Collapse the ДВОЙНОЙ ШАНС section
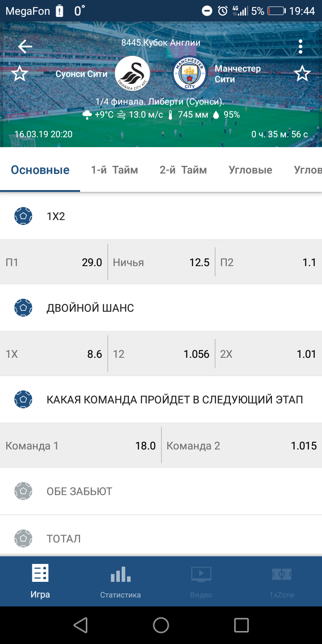The width and height of the screenshot is (322, 644). pyautogui.click(x=161, y=308)
